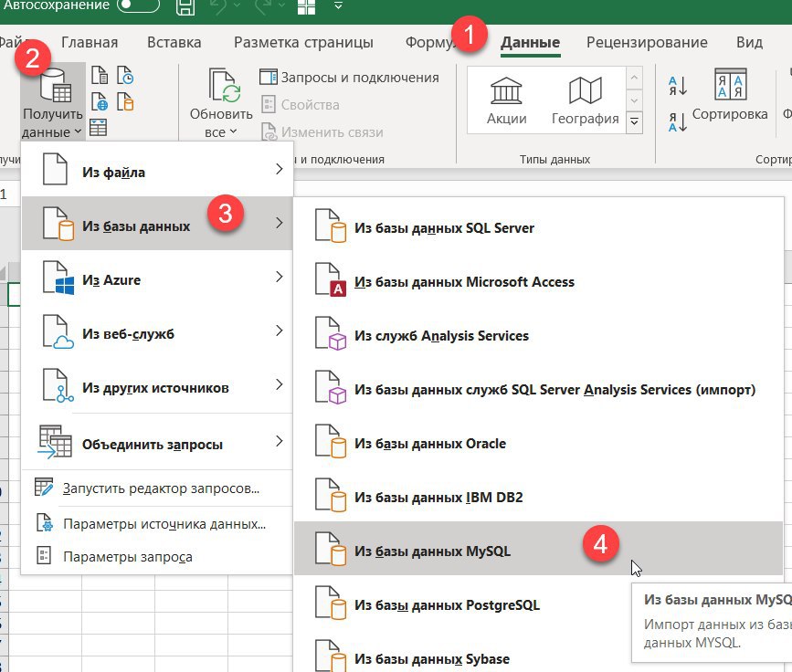Select Из базы данных menu item

157,223
